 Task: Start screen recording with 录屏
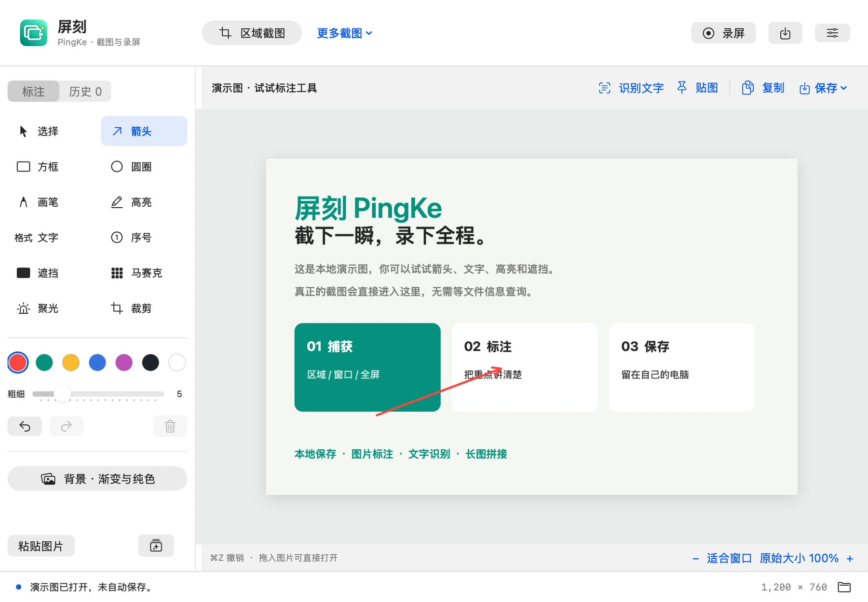click(x=723, y=33)
